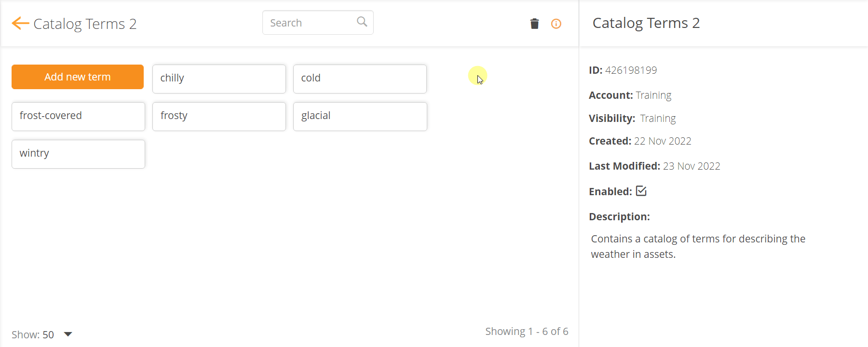This screenshot has height=347, width=868.
Task: Click the details panel Catalog Terms 2 heading
Action: [646, 23]
